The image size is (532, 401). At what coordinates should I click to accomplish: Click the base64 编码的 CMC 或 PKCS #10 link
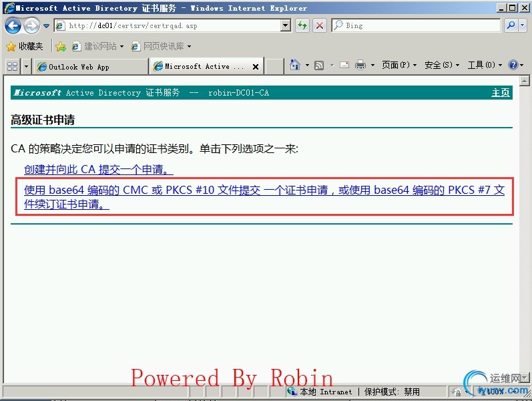click(264, 196)
